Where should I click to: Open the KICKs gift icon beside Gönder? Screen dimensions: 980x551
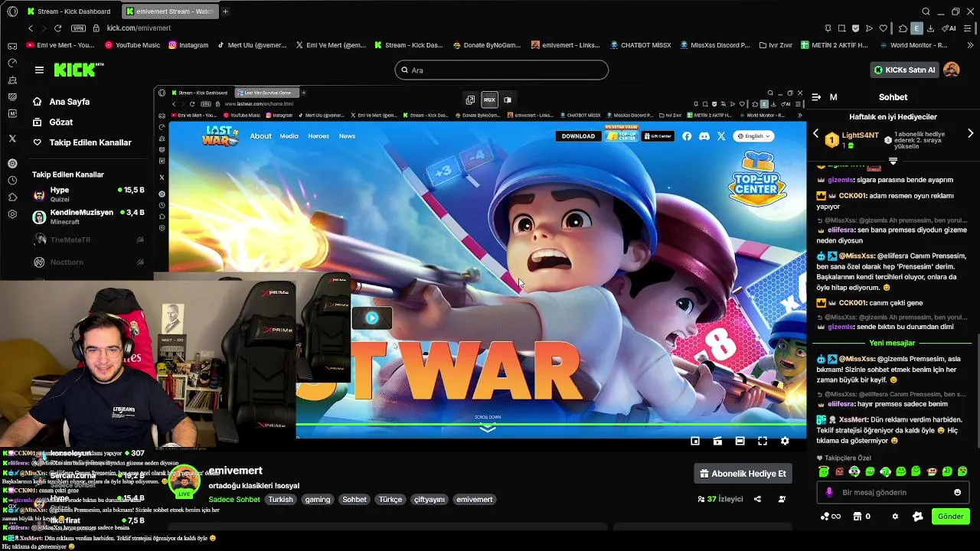tap(918, 517)
